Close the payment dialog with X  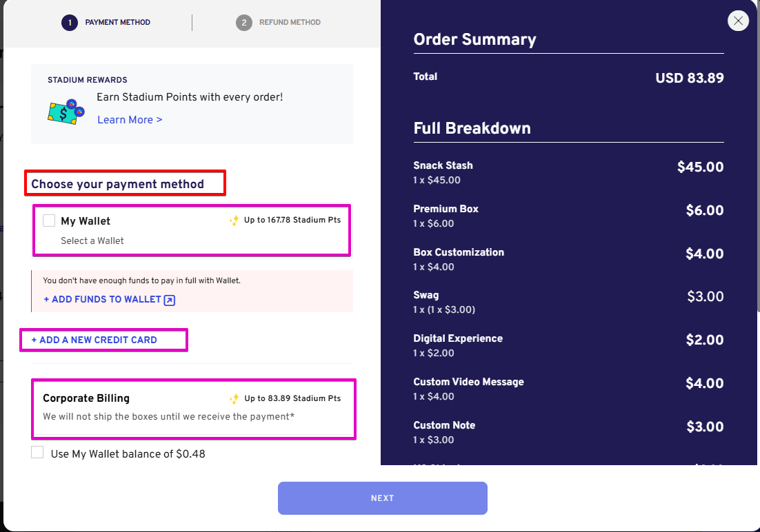[x=738, y=21]
